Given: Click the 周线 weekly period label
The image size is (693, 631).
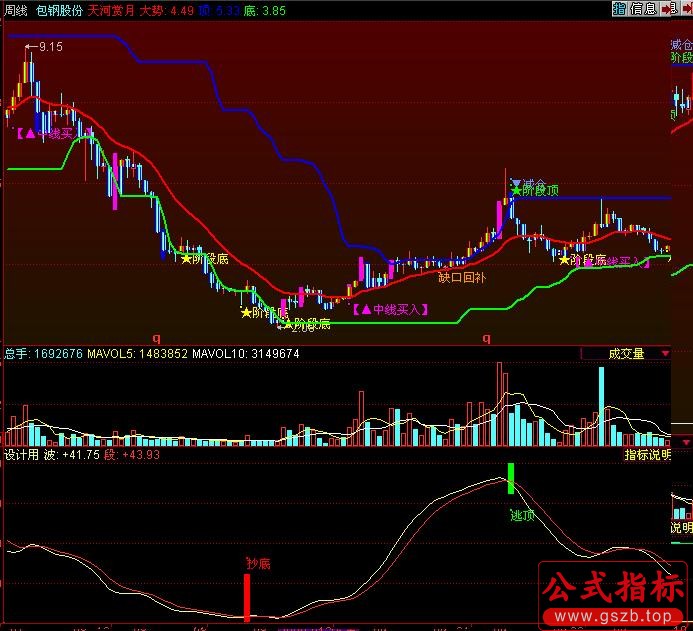Looking at the screenshot, I should 15,9.
